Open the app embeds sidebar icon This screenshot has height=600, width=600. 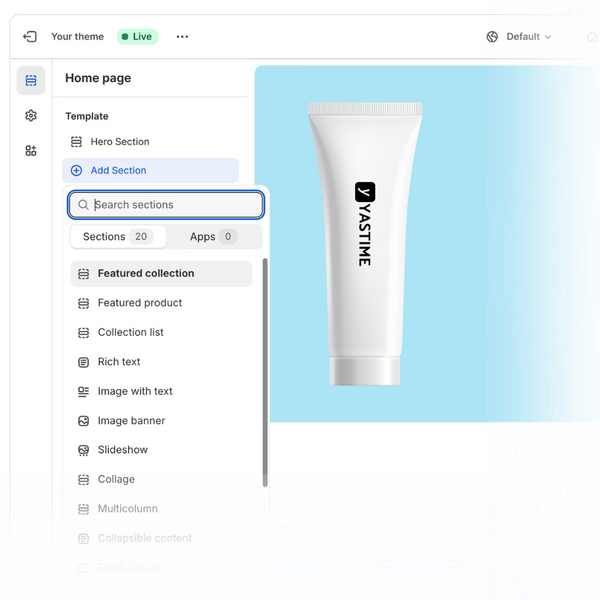coord(31,151)
